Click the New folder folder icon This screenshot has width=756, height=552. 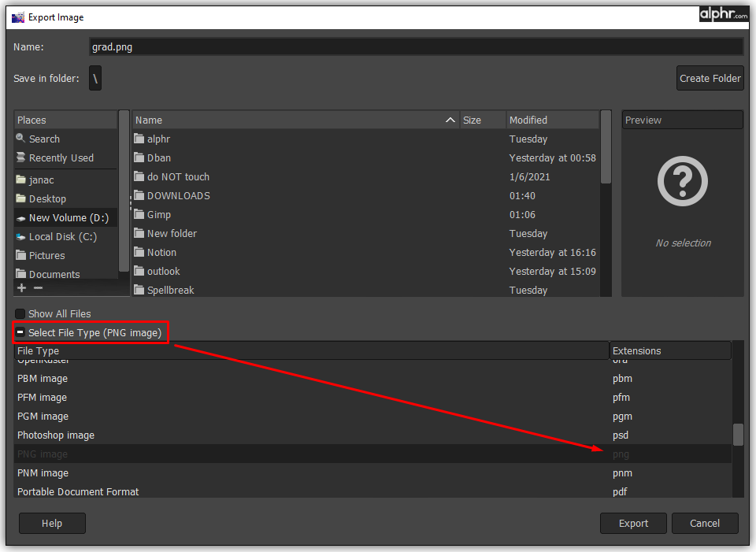[139, 233]
